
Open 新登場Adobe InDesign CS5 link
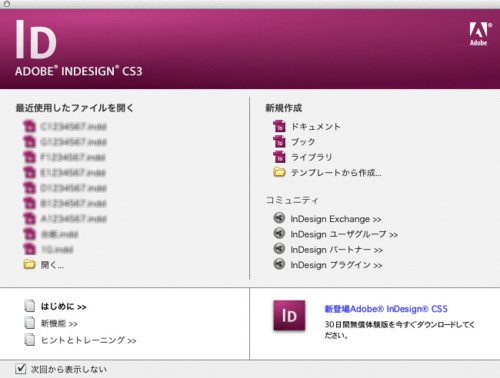[x=386, y=309]
